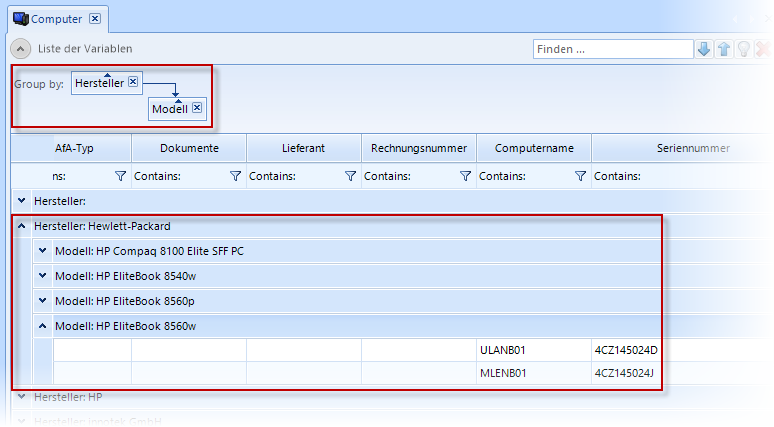Screen dimensions: 774x427
Task: Select the Hersteller: Hewlett-Packard row label
Action: tap(102, 226)
